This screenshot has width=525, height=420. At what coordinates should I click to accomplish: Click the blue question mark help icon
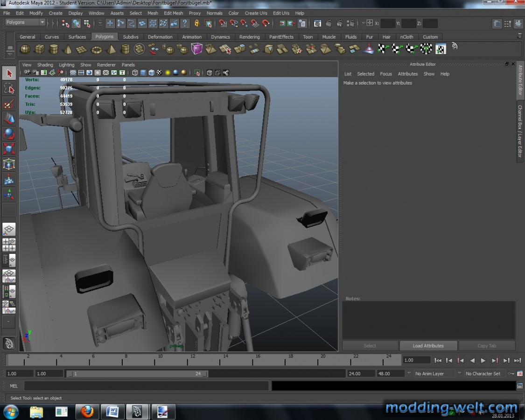pyautogui.click(x=184, y=23)
